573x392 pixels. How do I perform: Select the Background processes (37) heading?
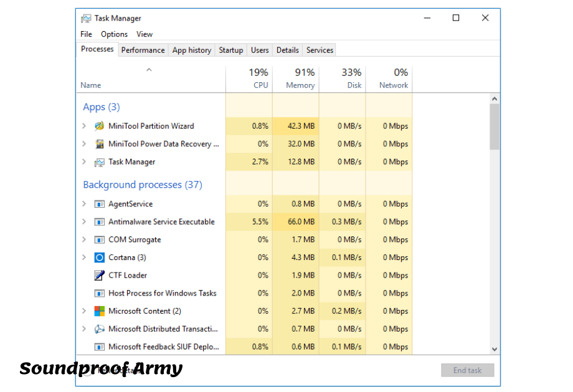[x=143, y=185]
